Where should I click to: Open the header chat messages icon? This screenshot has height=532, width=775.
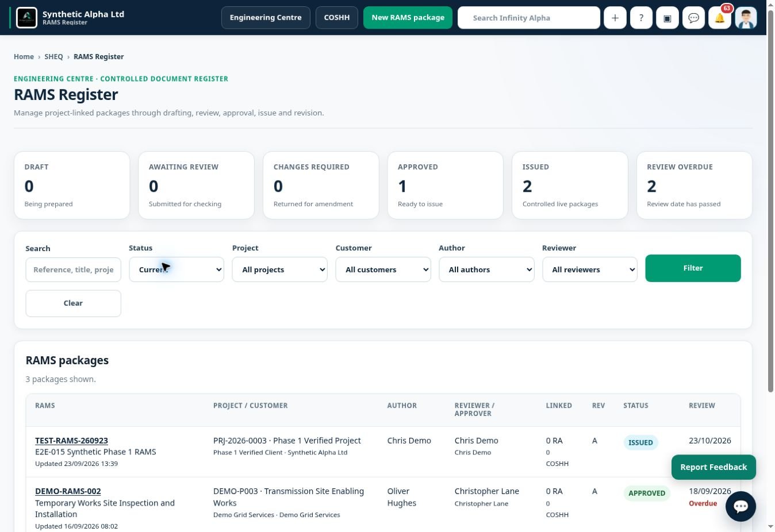[694, 18]
